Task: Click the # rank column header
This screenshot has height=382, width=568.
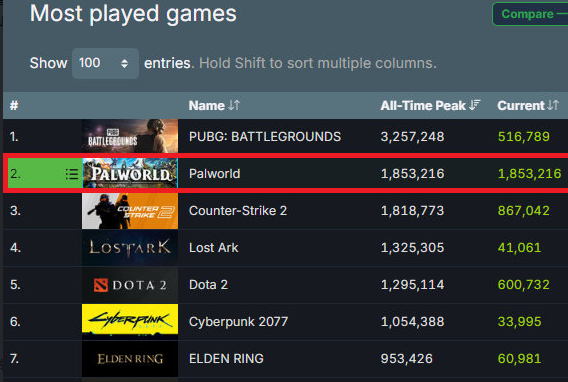Action: click(14, 105)
